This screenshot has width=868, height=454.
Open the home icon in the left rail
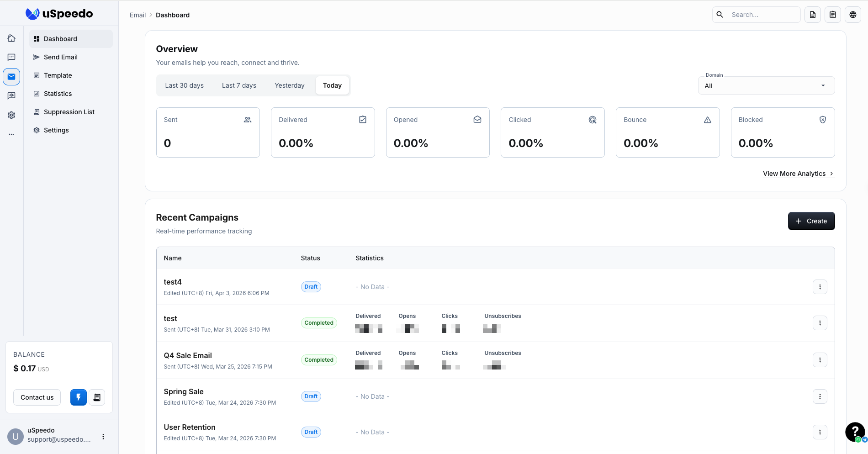click(11, 38)
